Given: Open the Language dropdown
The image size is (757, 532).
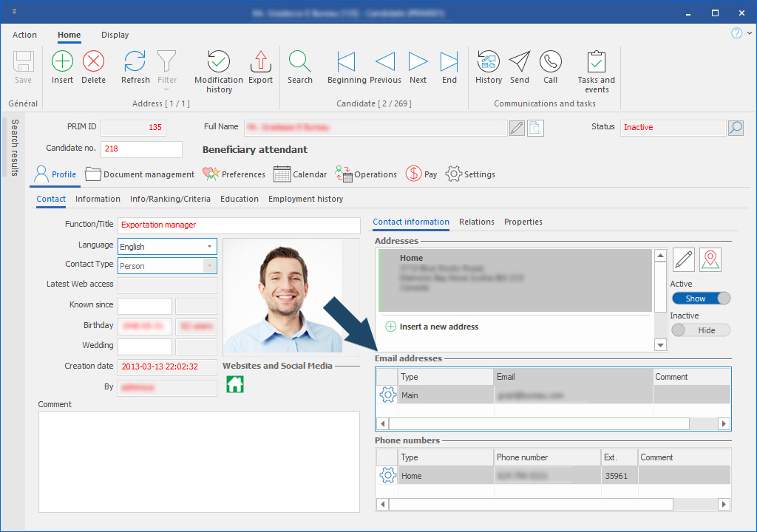Looking at the screenshot, I should tap(210, 246).
